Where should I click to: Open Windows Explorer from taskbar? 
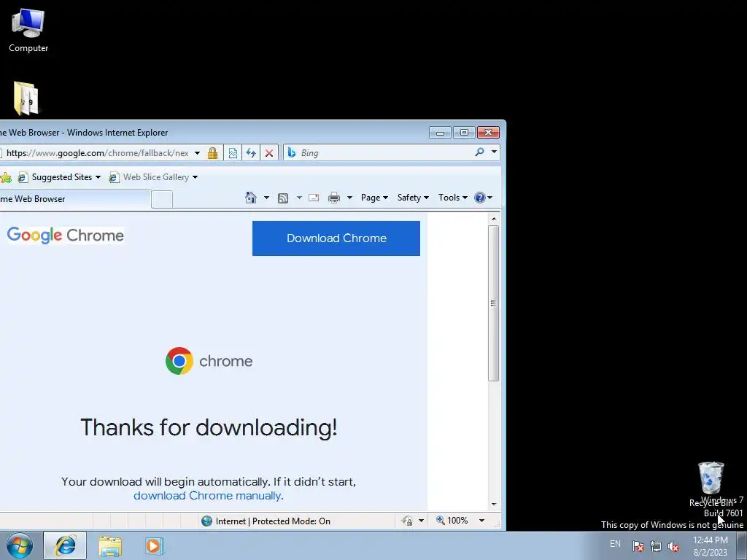pyautogui.click(x=110, y=545)
